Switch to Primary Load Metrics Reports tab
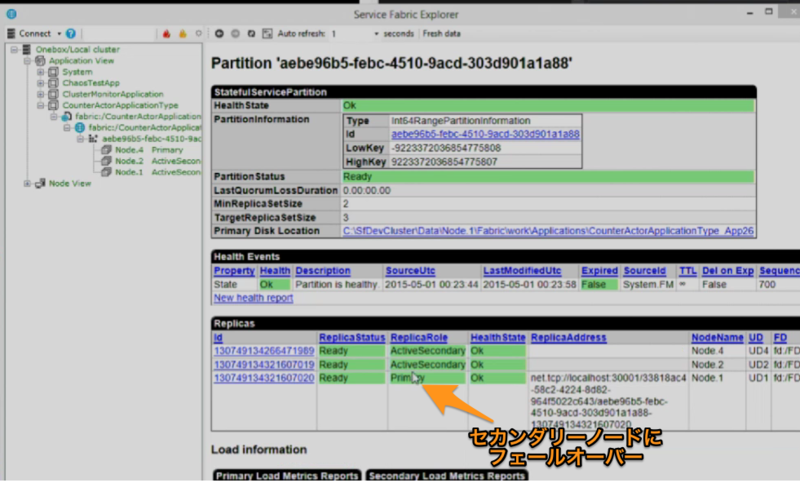This screenshot has height=483, width=800. 287,475
